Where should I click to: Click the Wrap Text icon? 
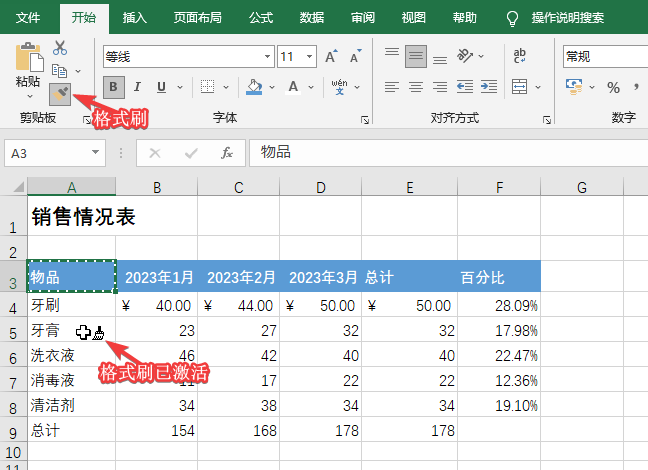point(519,56)
